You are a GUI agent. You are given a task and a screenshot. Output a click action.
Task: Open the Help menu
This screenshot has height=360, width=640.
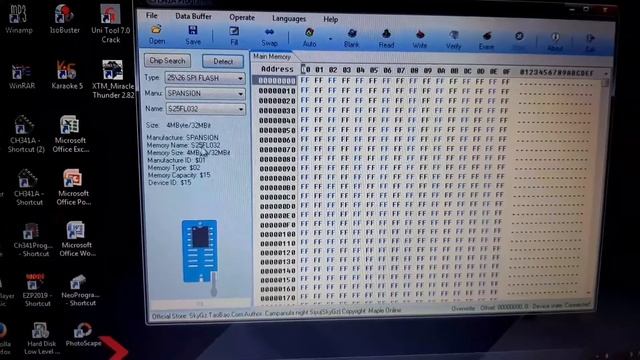[330, 19]
